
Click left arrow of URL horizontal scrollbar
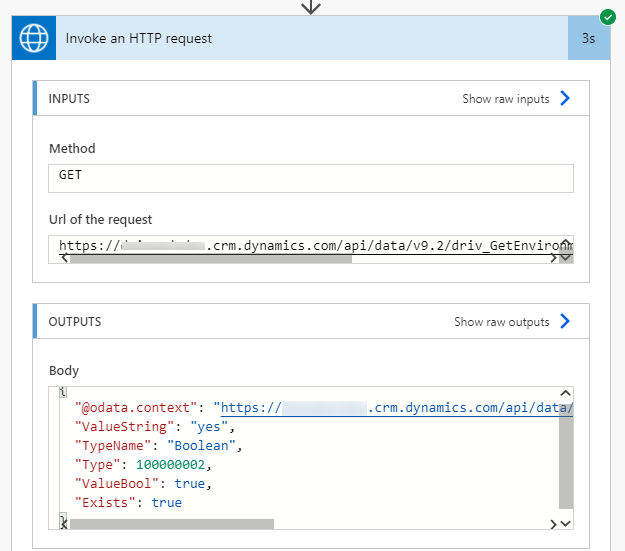pyautogui.click(x=65, y=258)
